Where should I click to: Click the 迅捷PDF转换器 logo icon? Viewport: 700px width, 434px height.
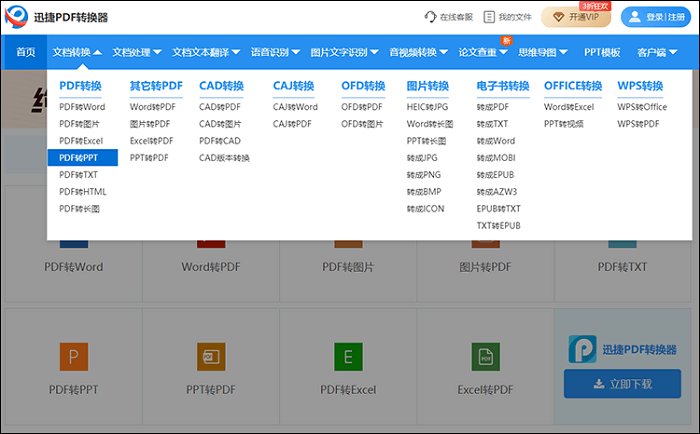(x=17, y=17)
